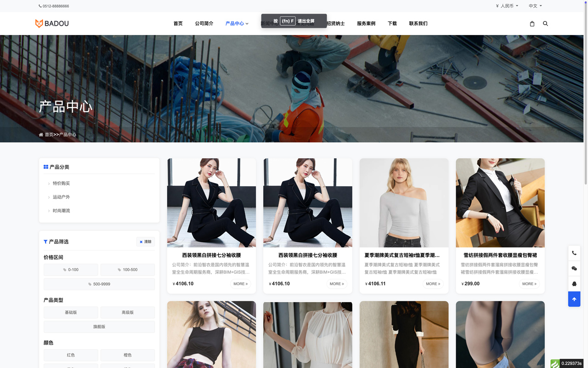Open the shopping cart icon
The height and width of the screenshot is (368, 588).
click(532, 23)
